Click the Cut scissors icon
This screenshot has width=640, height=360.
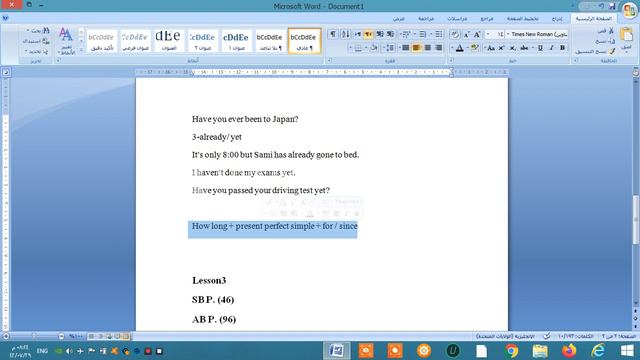[611, 31]
